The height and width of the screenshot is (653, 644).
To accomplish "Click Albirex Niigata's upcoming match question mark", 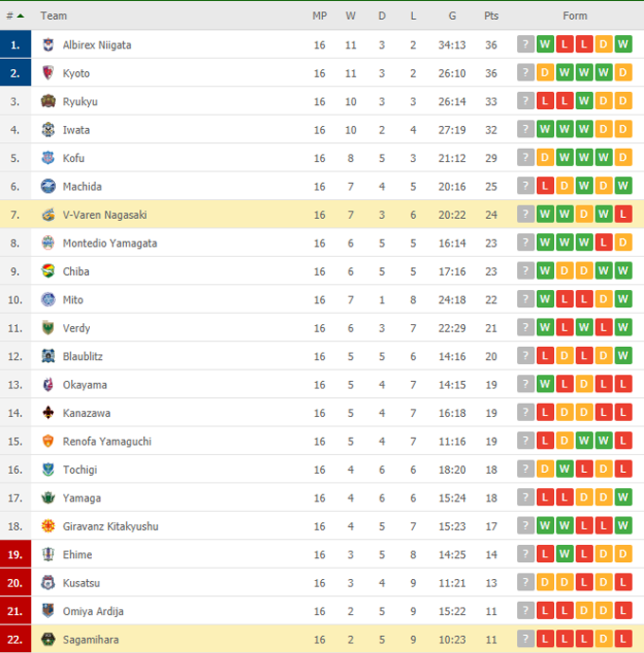I will [526, 45].
